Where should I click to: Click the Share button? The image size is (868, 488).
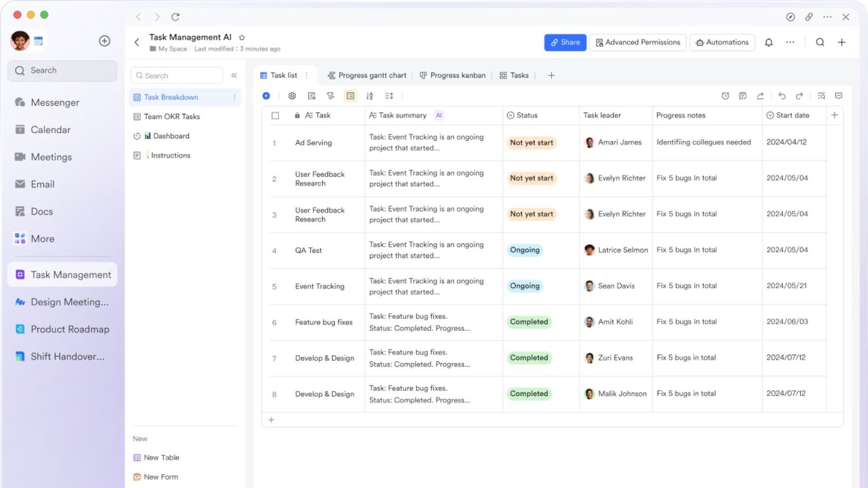[565, 42]
